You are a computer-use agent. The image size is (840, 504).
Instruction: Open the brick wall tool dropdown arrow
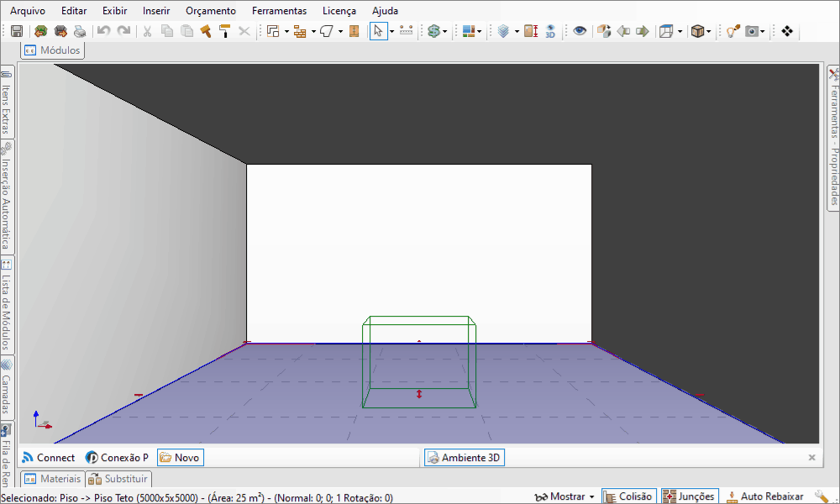(x=313, y=32)
